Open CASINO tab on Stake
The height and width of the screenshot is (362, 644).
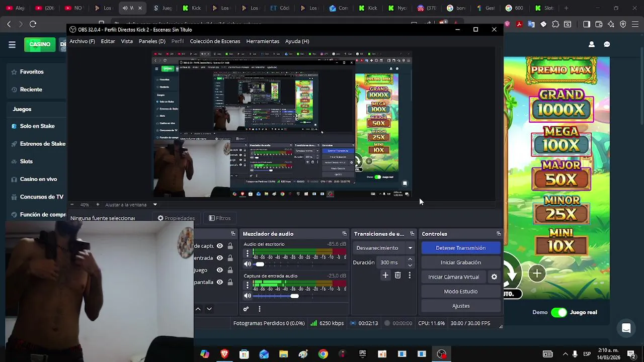pyautogui.click(x=40, y=44)
